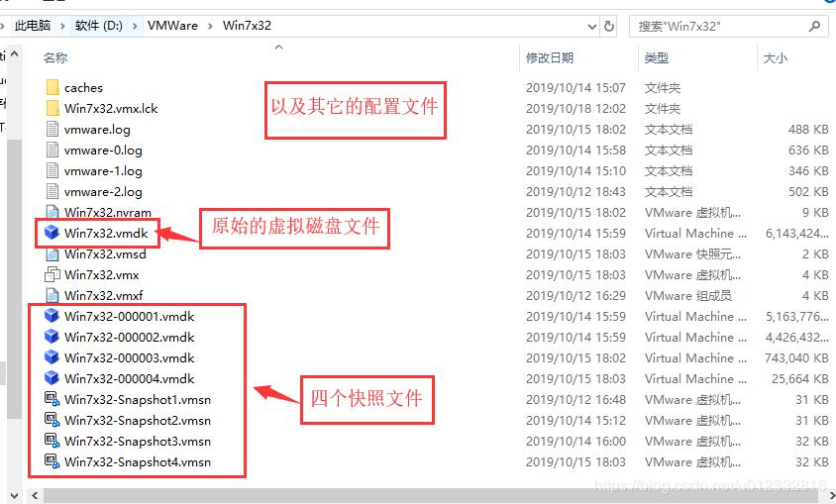Select the vmware.log file name
Viewport: 836px width, 504px height.
pos(97,130)
